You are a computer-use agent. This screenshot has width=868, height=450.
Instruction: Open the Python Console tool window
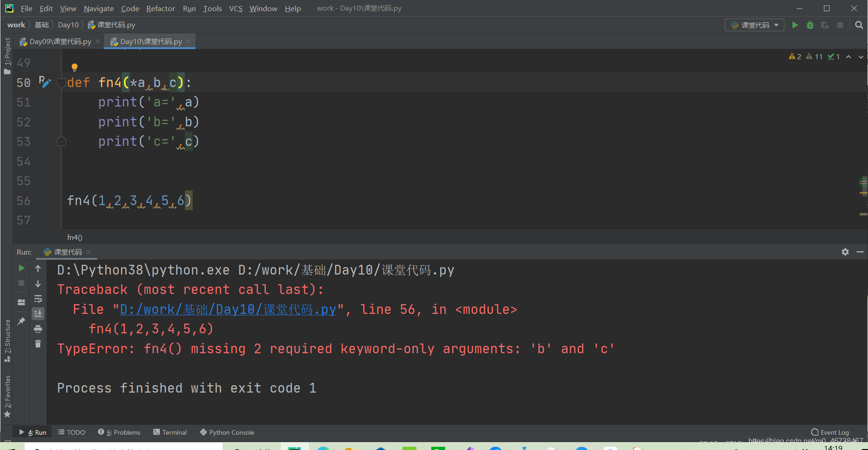click(227, 432)
